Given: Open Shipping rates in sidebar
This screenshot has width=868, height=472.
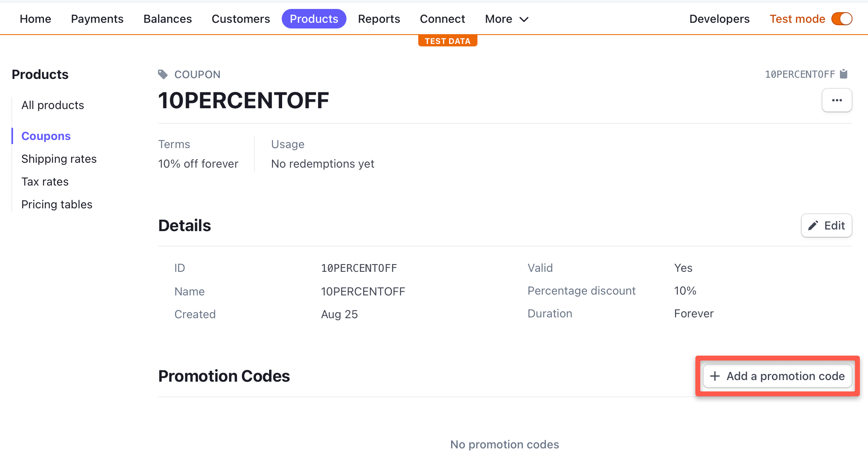Looking at the screenshot, I should [59, 159].
